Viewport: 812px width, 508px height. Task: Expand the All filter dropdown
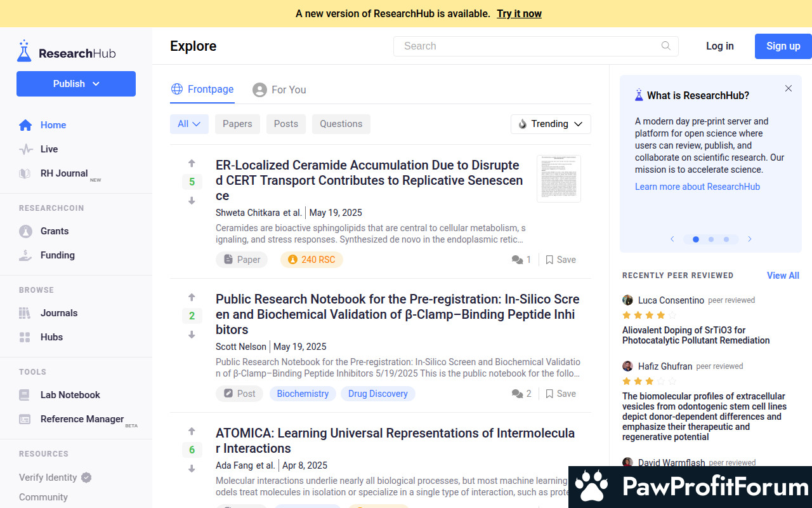pos(189,124)
